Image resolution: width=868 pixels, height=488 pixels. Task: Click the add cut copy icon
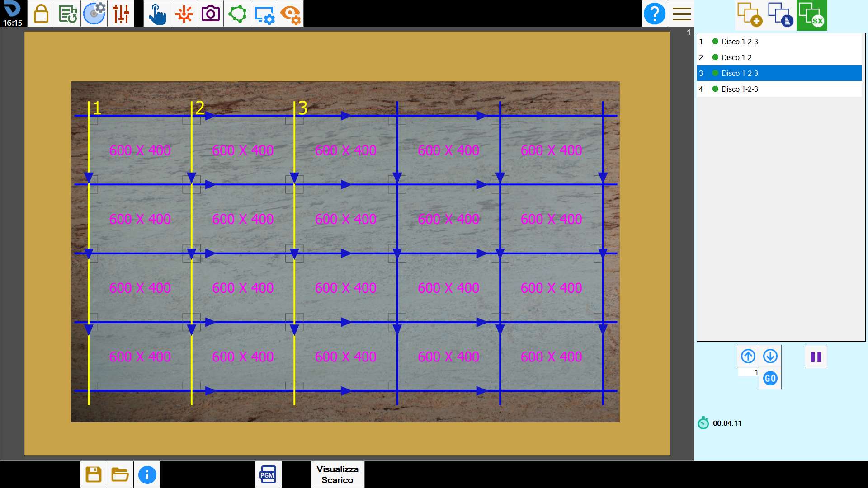pos(750,15)
